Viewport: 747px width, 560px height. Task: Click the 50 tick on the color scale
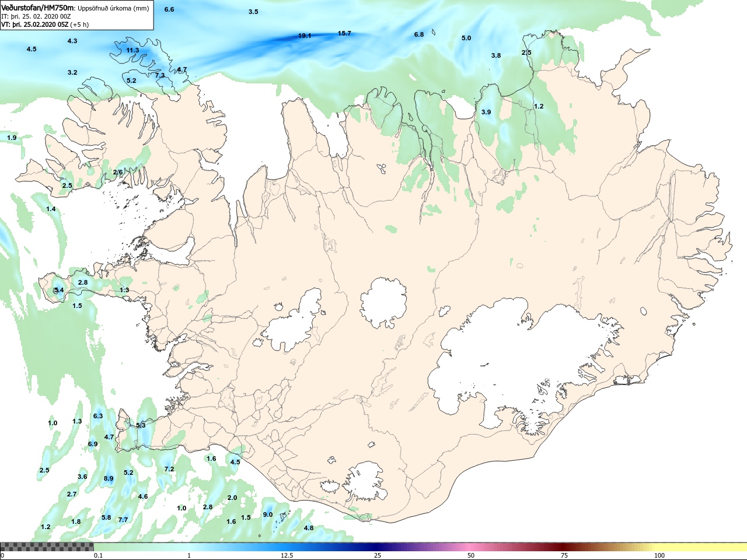tap(471, 555)
